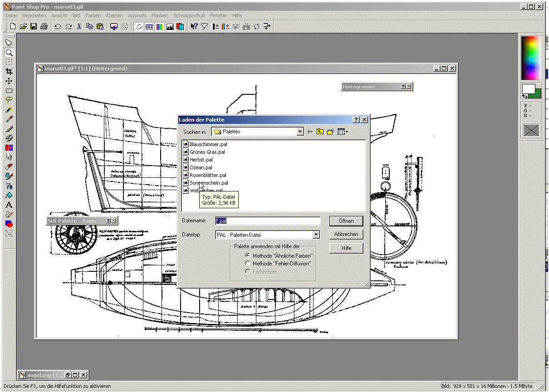Select the Zoom magnifier tool

pos(9,53)
